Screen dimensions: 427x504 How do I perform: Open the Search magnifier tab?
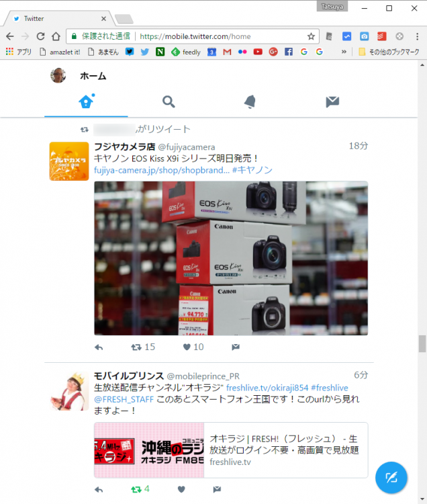click(169, 101)
